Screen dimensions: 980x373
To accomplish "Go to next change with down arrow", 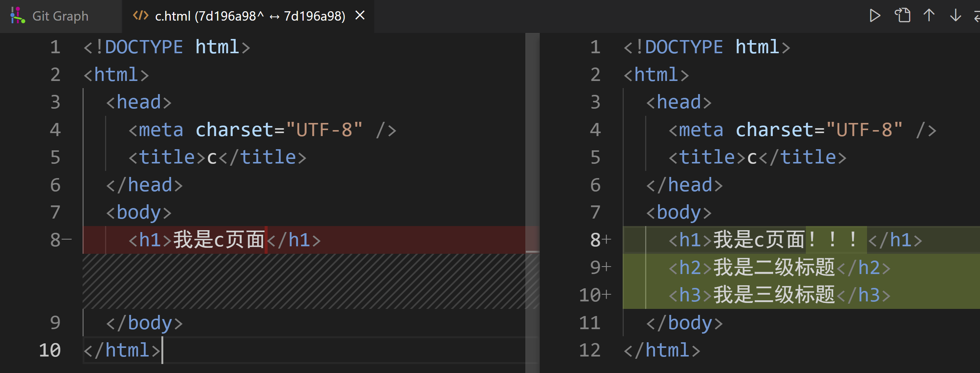I will (955, 16).
